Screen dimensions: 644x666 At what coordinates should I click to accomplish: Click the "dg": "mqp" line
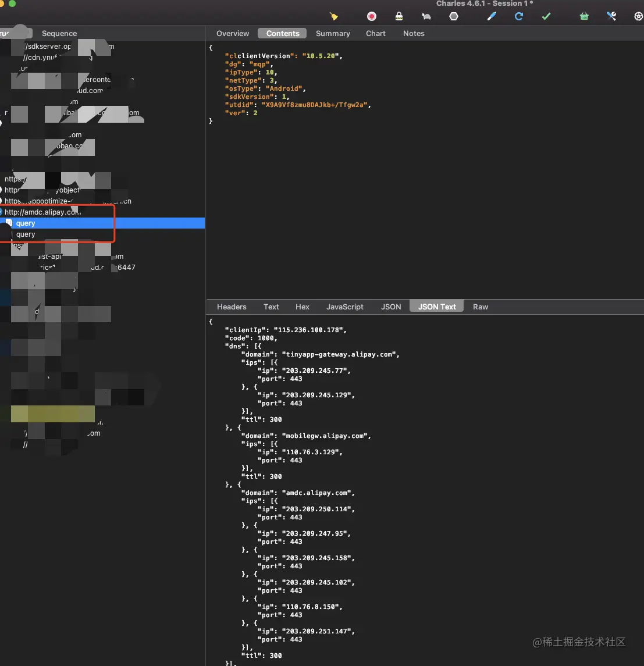point(249,64)
